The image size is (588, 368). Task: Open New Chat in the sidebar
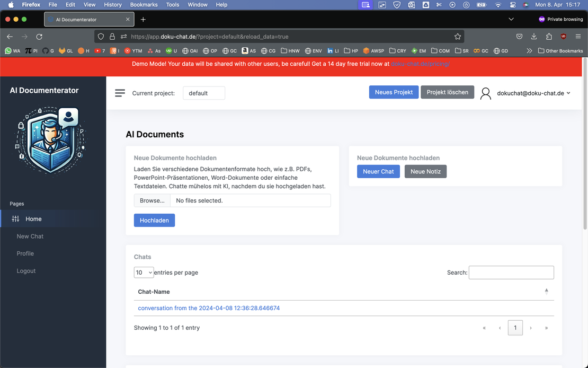(x=30, y=236)
